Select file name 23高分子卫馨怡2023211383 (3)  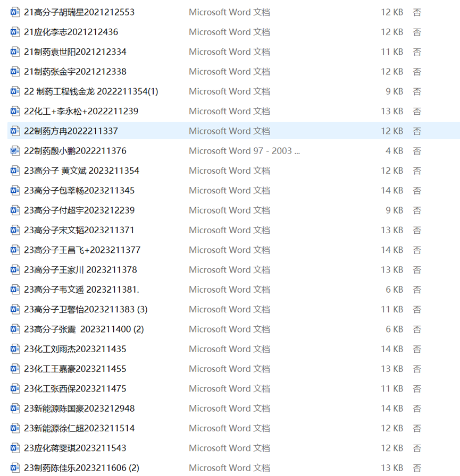tap(86, 309)
